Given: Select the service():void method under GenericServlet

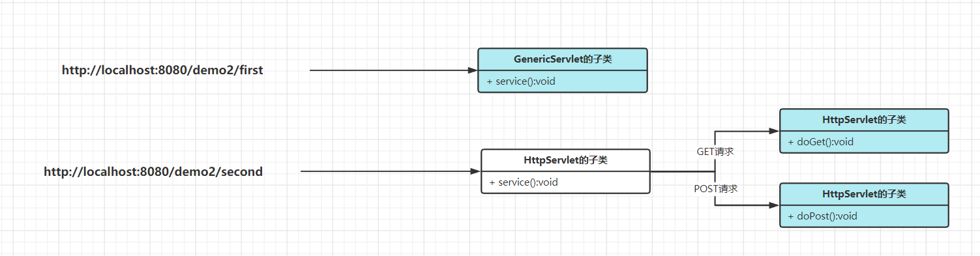Looking at the screenshot, I should click(x=520, y=81).
